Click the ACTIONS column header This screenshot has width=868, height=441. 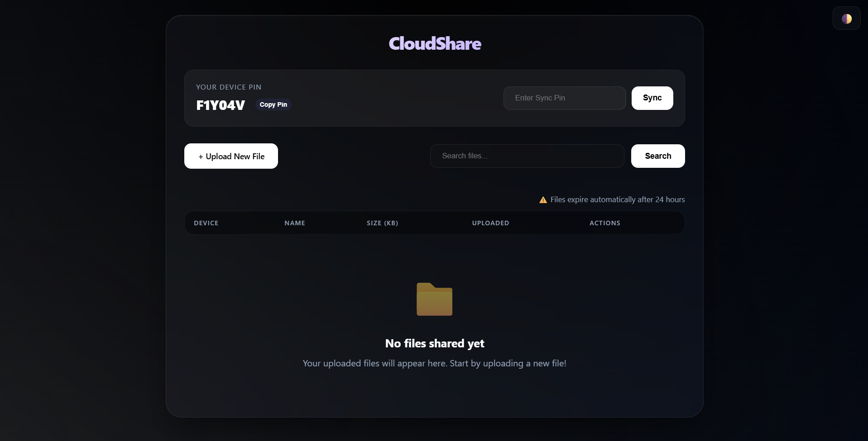click(x=604, y=223)
